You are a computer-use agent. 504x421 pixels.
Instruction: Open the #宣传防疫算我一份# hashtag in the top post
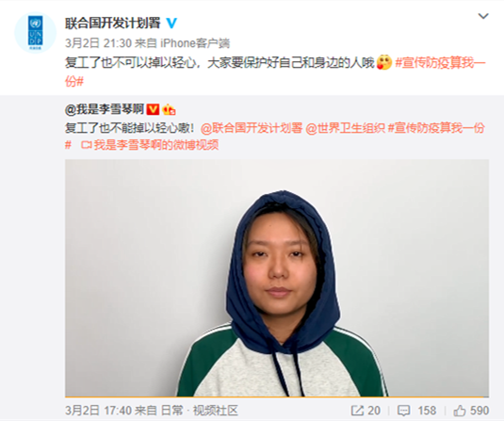[275, 72]
